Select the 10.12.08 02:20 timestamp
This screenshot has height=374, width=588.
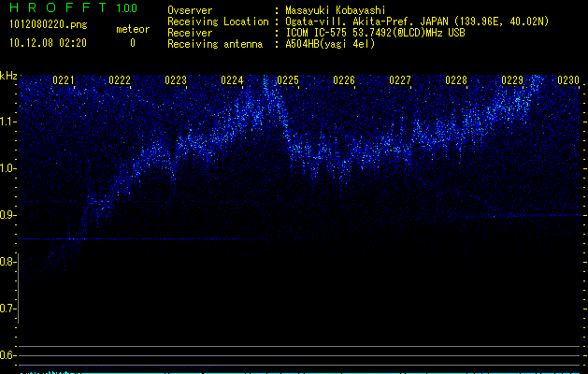pyautogui.click(x=47, y=43)
